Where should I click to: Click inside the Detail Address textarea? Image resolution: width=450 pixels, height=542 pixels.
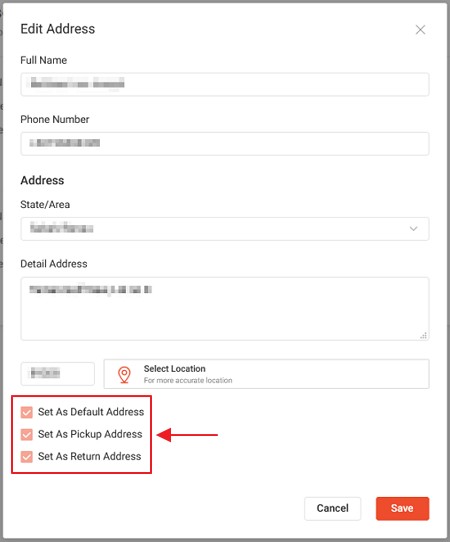coord(225,309)
